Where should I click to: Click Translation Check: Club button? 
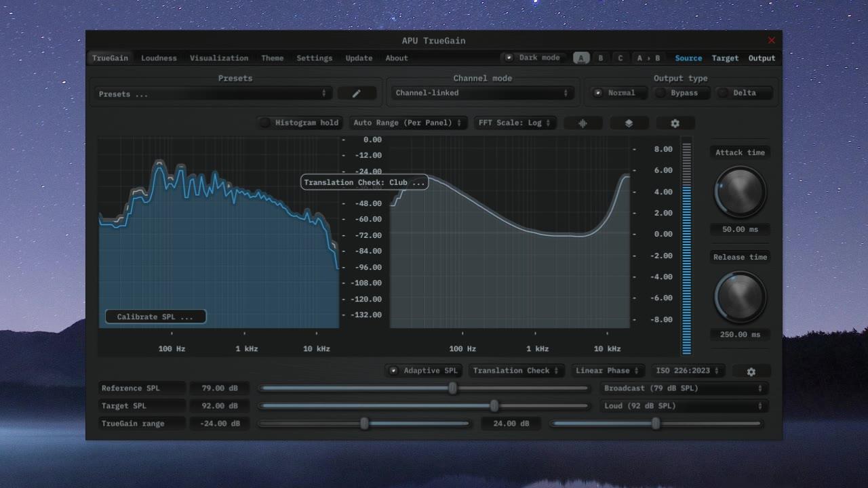365,182
